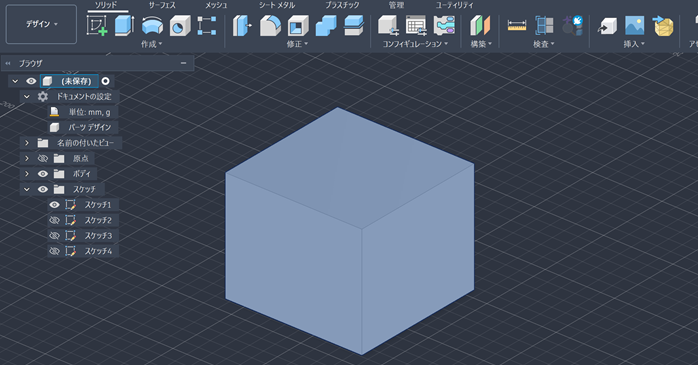Click the Interference inspect icon

point(544,25)
